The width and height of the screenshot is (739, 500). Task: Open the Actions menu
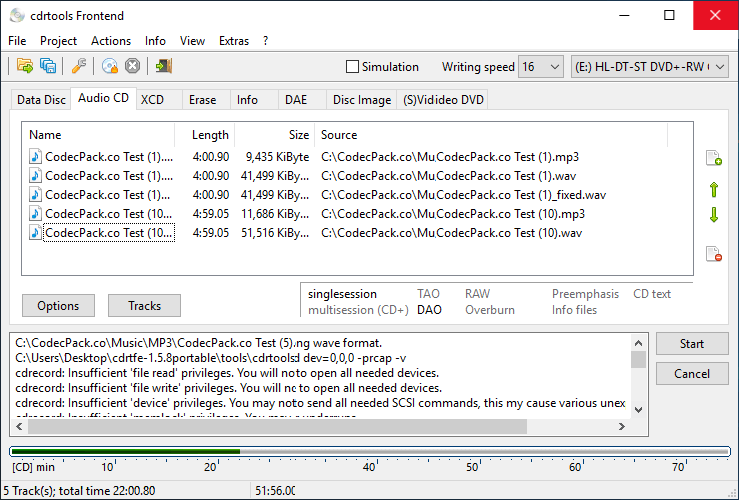[x=111, y=41]
